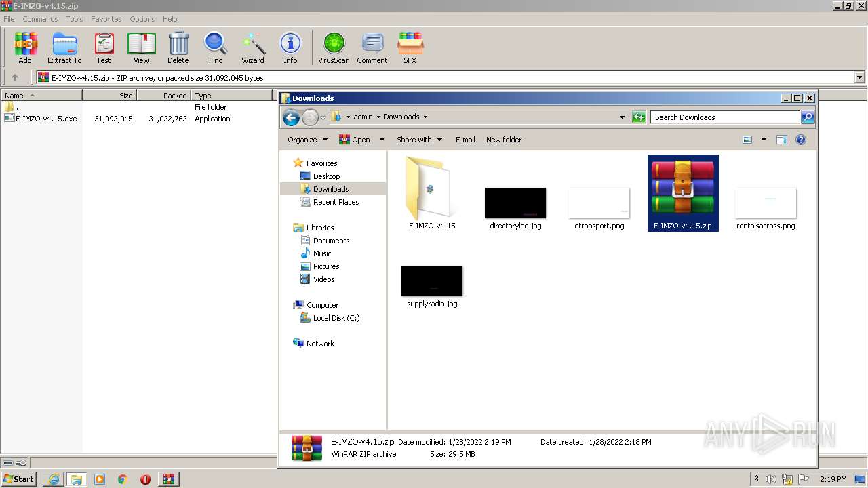Open the view options dropdown arrow
The width and height of the screenshot is (868, 488).
click(764, 140)
